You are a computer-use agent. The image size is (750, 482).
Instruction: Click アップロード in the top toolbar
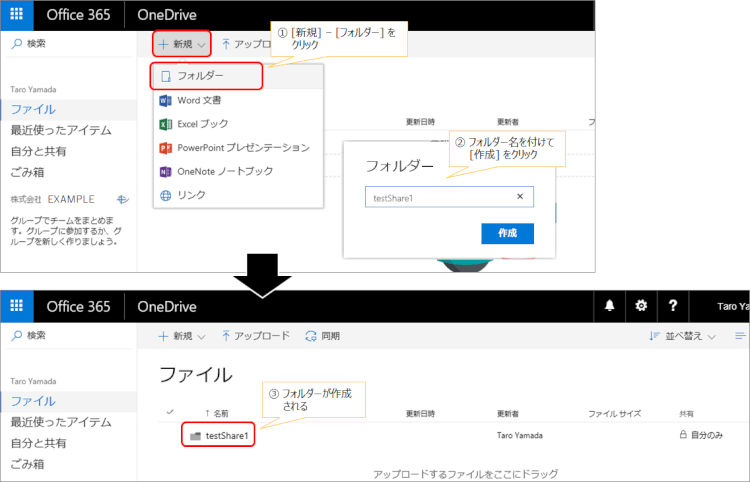(246, 44)
